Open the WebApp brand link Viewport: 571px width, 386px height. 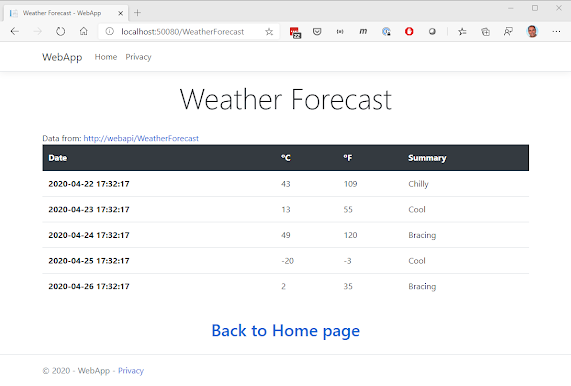coord(62,57)
